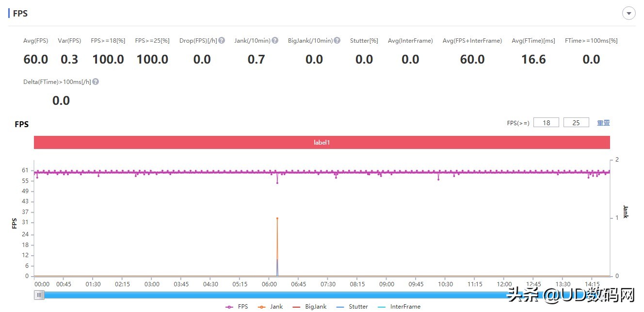
Task: Click help icon next to Drop(FPS)[/h]
Action: tap(222, 41)
